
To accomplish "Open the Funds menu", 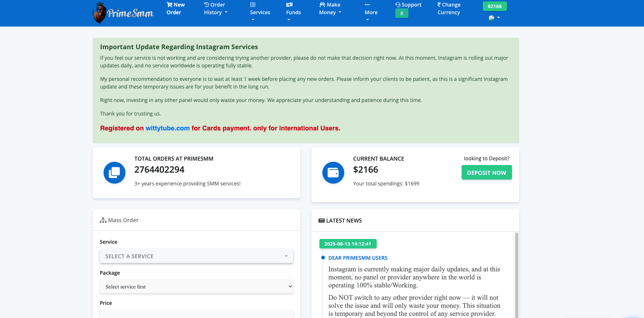I will 293,12.
